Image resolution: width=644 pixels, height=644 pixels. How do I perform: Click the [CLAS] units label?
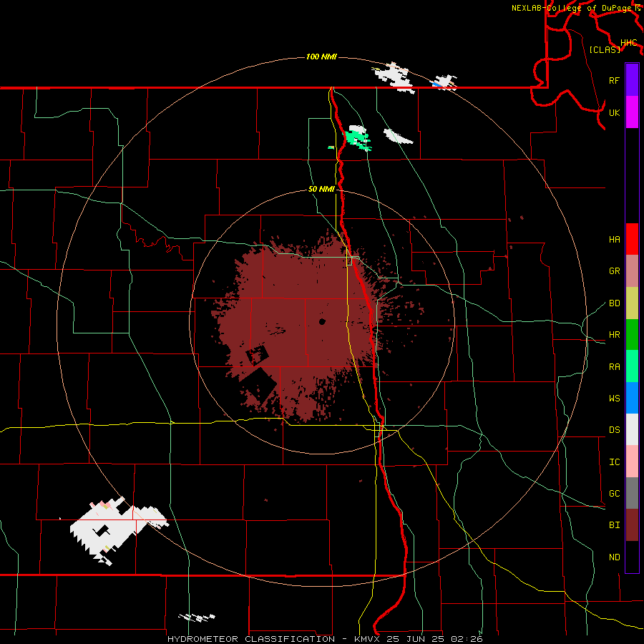click(605, 49)
